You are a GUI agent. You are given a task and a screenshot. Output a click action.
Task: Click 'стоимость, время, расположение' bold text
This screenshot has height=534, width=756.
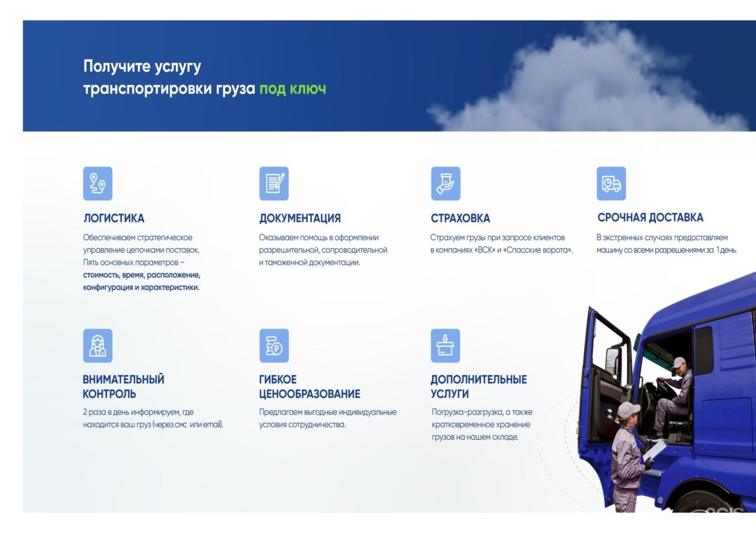(x=142, y=275)
